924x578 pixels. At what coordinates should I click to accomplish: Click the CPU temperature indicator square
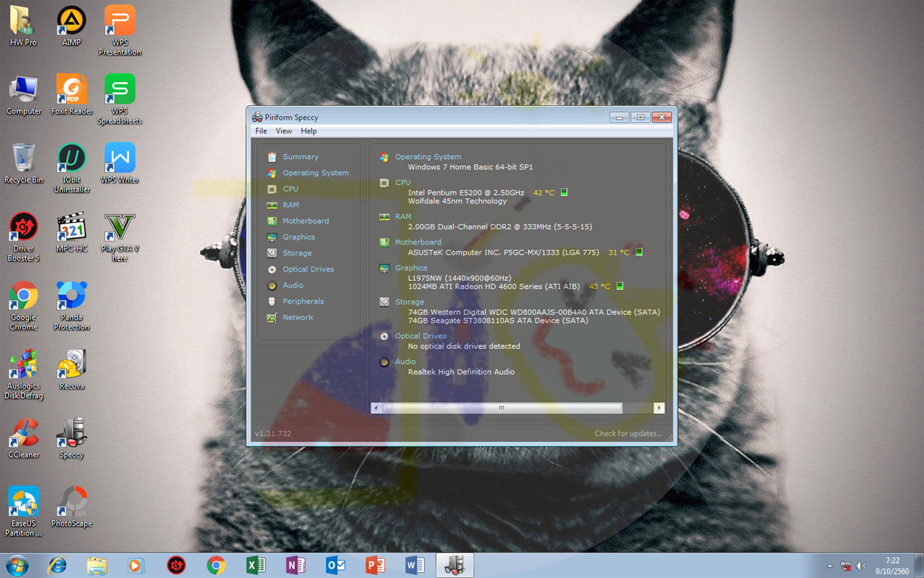(564, 192)
